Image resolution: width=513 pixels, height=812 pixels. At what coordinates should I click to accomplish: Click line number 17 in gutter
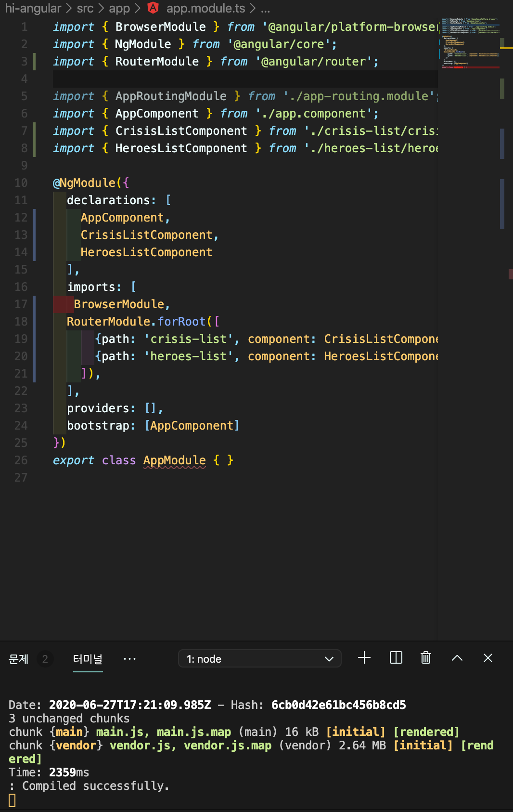[x=21, y=304]
